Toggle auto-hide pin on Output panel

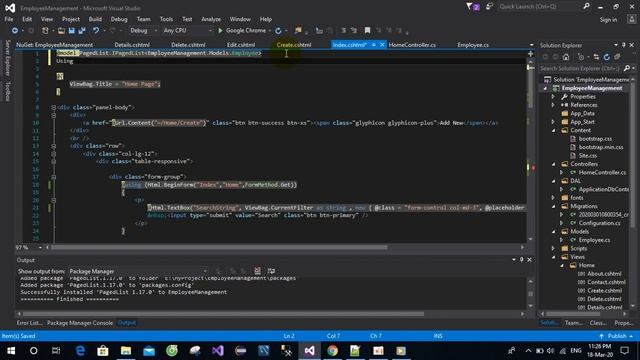(521, 260)
